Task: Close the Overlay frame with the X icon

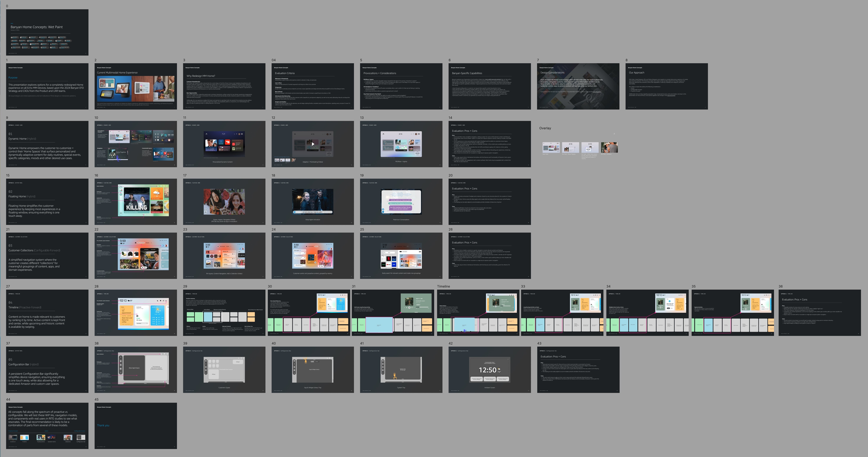Action: tap(614, 134)
